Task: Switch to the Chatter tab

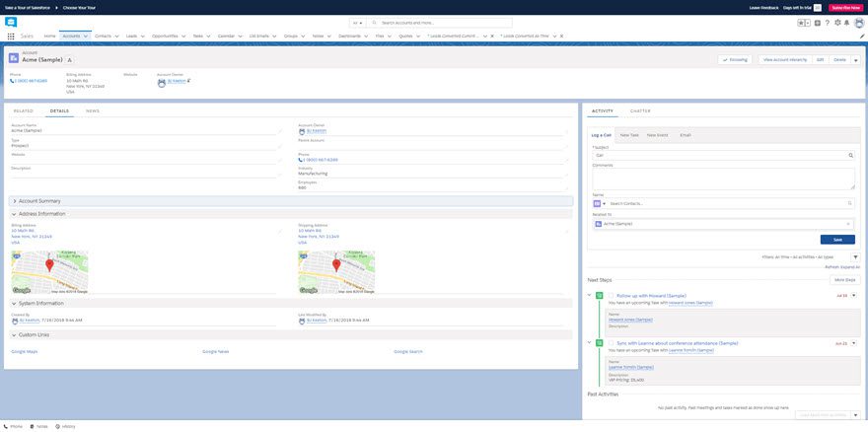Action: pyautogui.click(x=640, y=110)
